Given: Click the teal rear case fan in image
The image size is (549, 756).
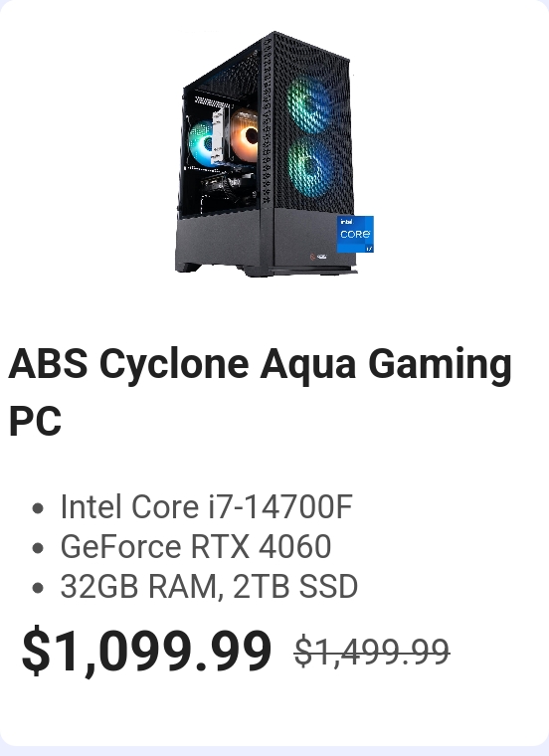Looking at the screenshot, I should click(x=202, y=143).
